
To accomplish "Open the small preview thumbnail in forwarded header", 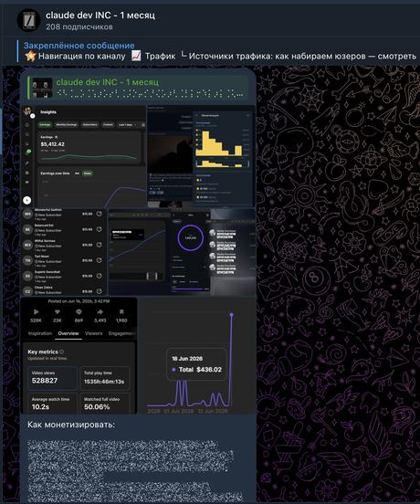I will [42, 88].
